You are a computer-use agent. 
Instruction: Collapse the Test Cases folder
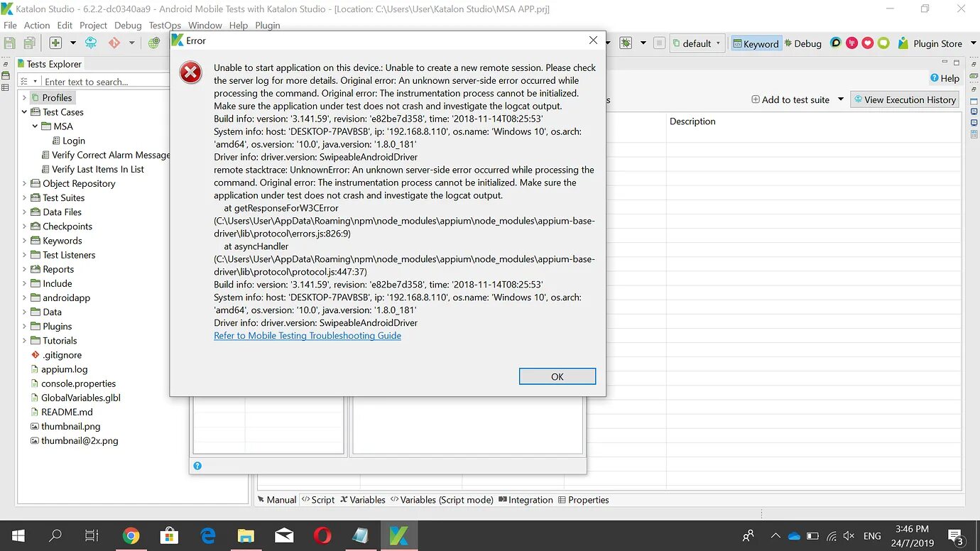[x=24, y=112]
